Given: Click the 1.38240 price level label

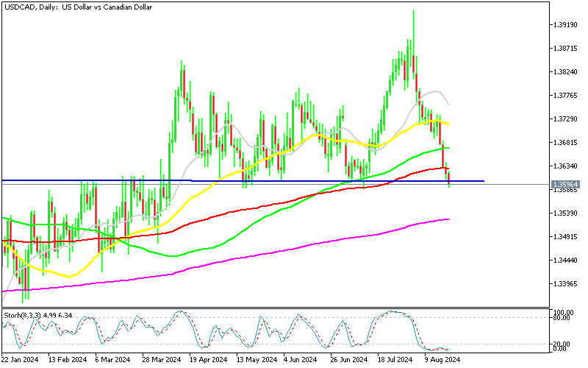Looking at the screenshot, I should (x=565, y=72).
